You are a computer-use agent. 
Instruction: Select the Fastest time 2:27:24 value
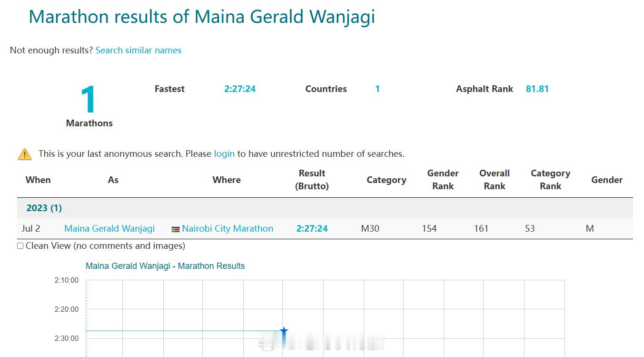(240, 89)
